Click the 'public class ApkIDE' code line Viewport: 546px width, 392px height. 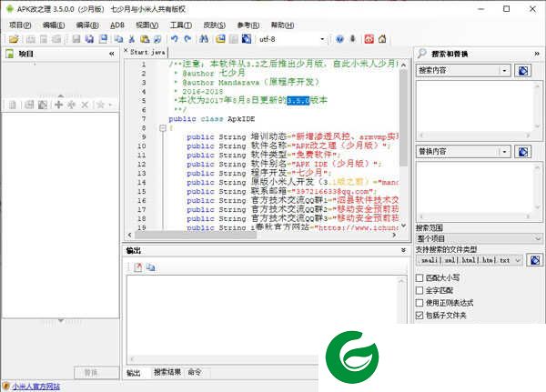[x=212, y=119]
